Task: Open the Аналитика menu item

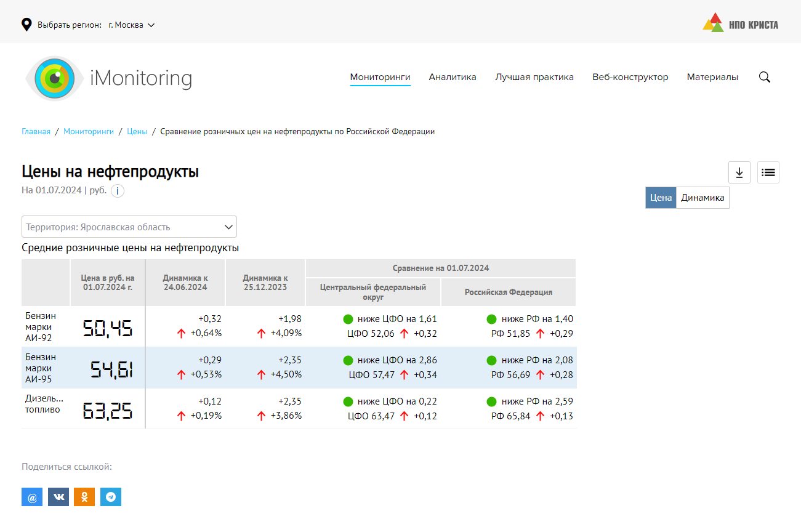Action: point(453,78)
